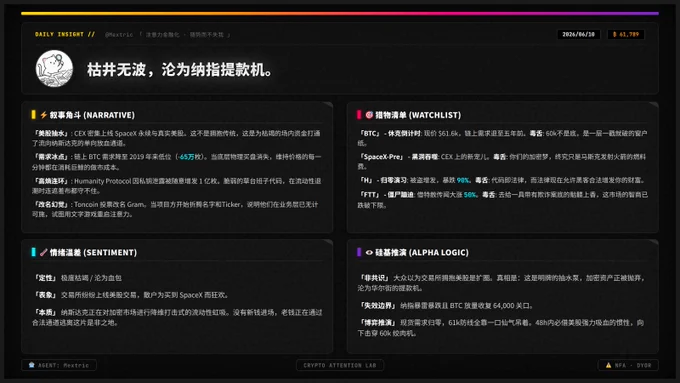Click the cyan -65万 figure
Screen dimensions: 680x383
pyautogui.click(x=186, y=157)
